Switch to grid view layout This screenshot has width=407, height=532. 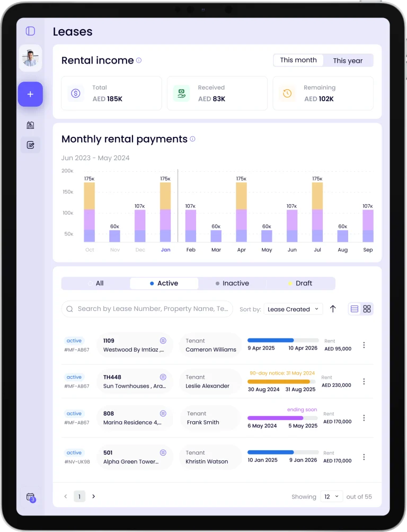point(367,309)
